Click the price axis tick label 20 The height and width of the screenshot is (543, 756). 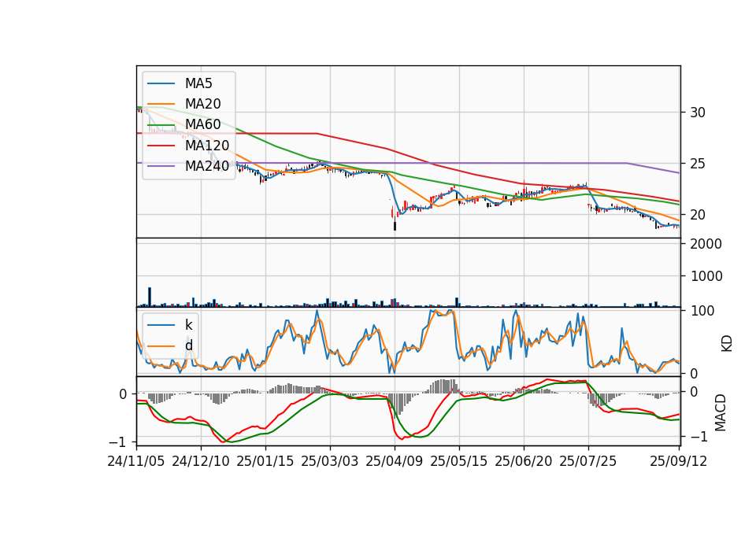(x=697, y=215)
